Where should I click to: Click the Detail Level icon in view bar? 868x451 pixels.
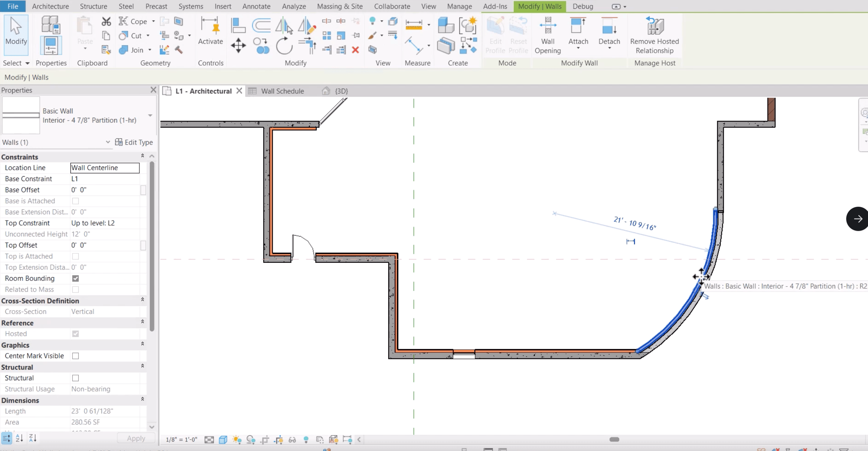point(209,440)
